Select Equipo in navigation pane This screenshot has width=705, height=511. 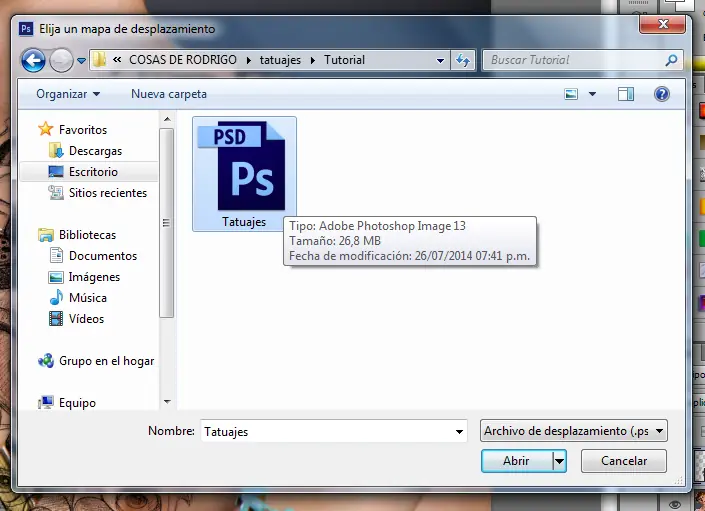[77, 403]
